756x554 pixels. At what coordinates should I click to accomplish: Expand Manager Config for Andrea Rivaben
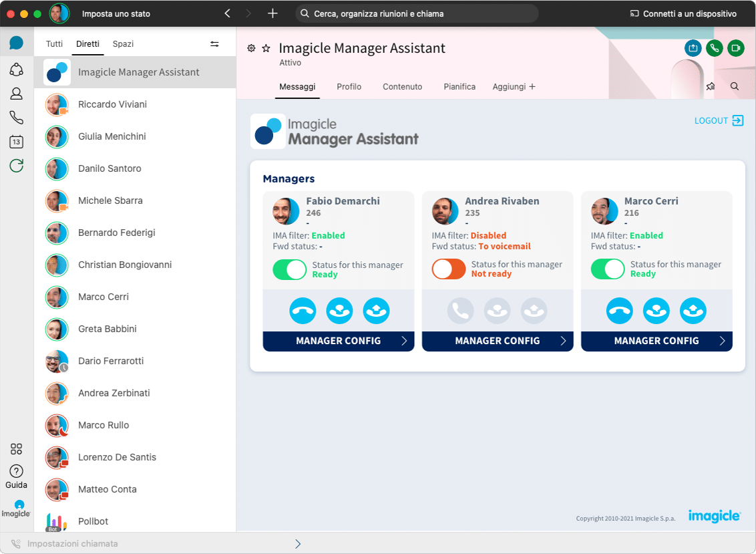tap(498, 341)
